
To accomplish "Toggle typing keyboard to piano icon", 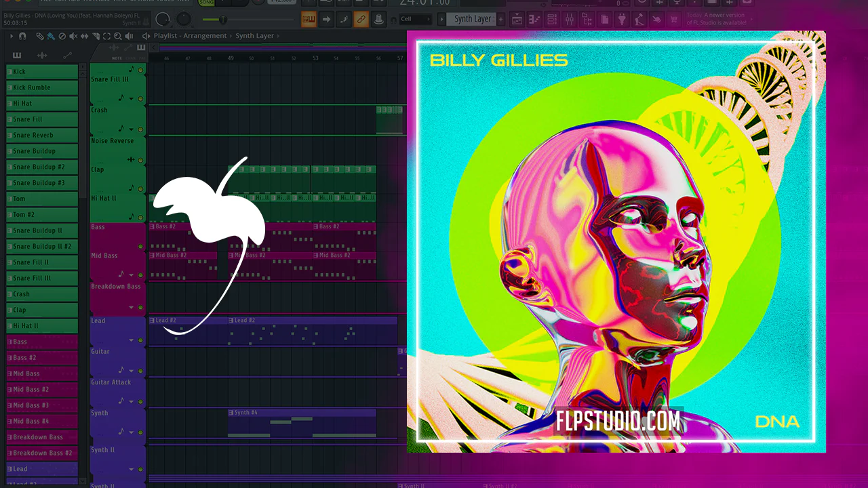I will point(309,19).
